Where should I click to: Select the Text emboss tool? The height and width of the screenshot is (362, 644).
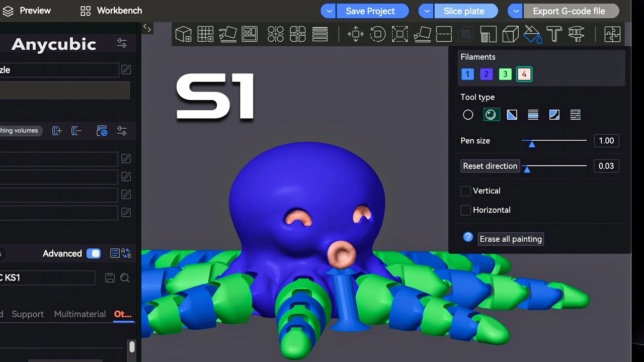[554, 34]
